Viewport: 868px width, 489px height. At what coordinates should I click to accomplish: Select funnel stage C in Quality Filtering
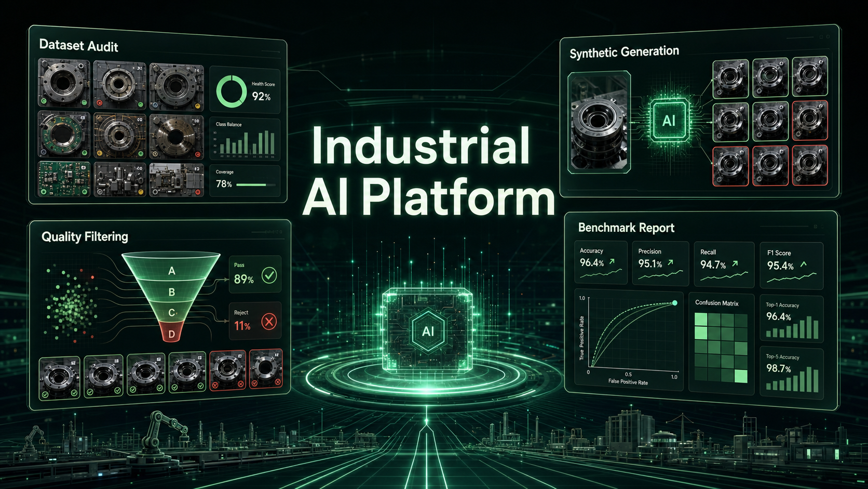click(x=171, y=313)
